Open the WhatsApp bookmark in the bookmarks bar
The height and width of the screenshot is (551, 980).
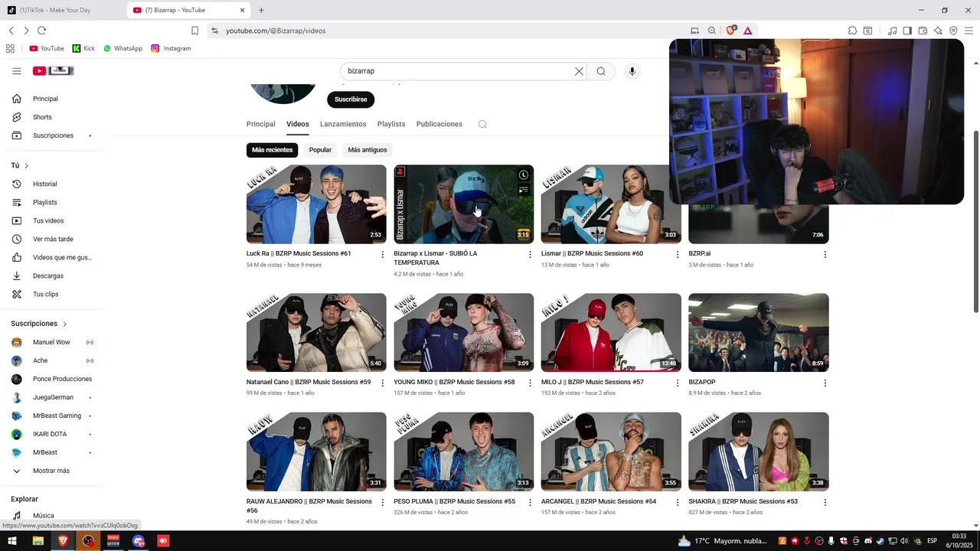tap(122, 48)
